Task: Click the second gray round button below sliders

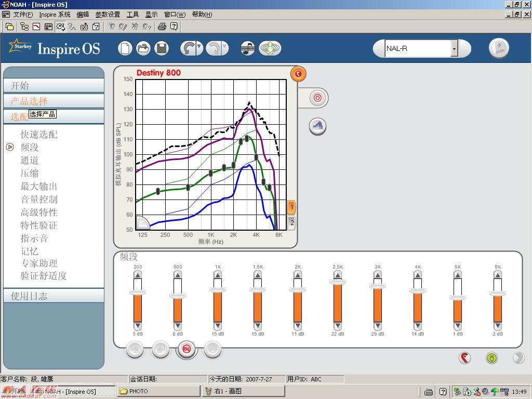Action: point(161,349)
